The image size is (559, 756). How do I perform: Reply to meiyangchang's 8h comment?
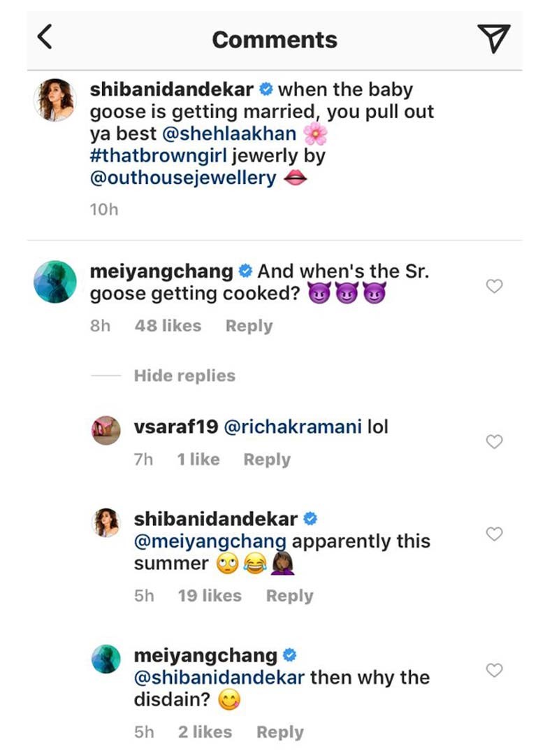[x=249, y=326]
